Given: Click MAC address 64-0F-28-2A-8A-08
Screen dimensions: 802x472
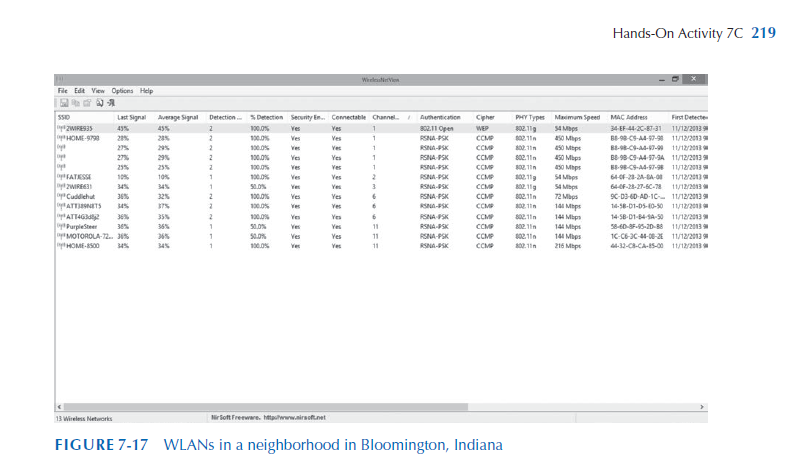Looking at the screenshot, I should click(636, 177).
